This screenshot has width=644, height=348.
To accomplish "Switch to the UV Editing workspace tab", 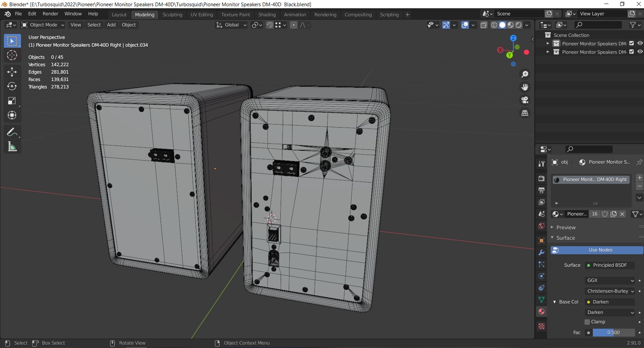I will (x=202, y=15).
